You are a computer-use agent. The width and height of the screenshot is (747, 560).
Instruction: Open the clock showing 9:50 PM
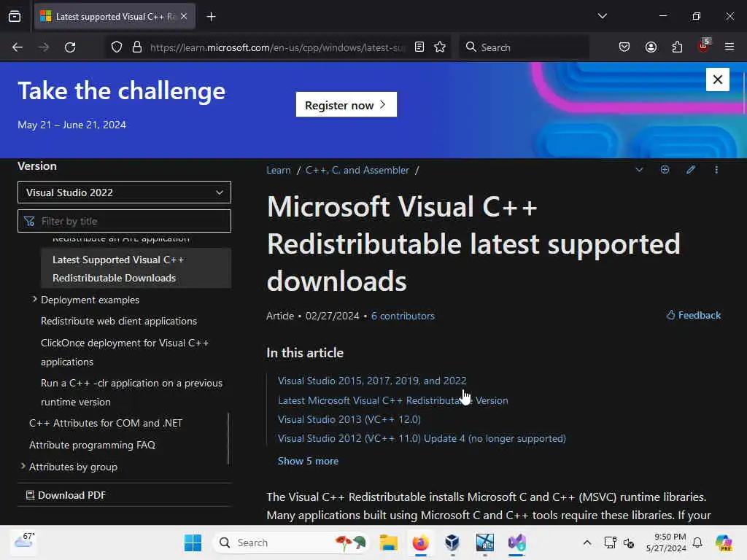(x=666, y=542)
